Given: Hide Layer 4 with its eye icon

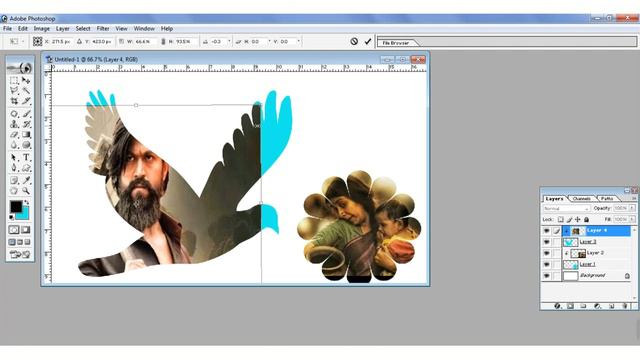Looking at the screenshot, I should coord(546,231).
